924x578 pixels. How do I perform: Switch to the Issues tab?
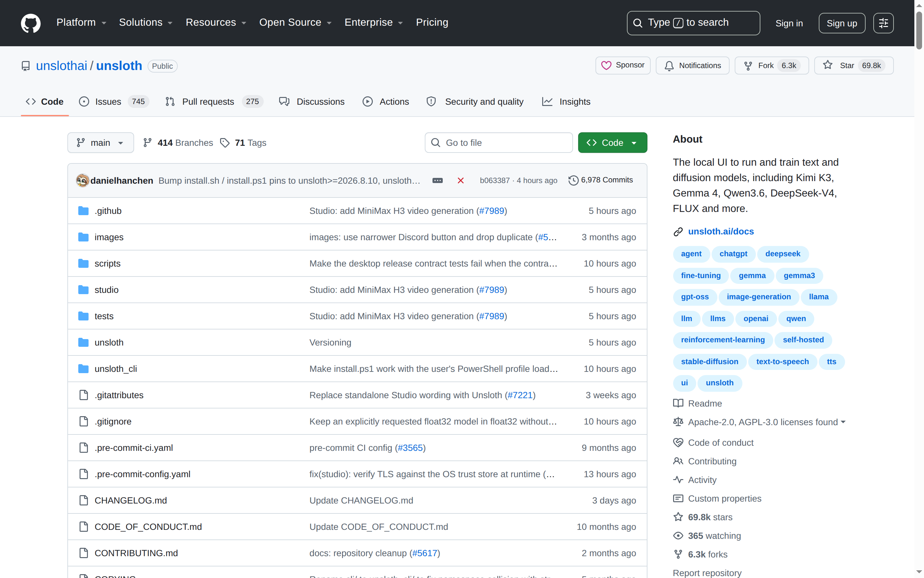coord(114,102)
